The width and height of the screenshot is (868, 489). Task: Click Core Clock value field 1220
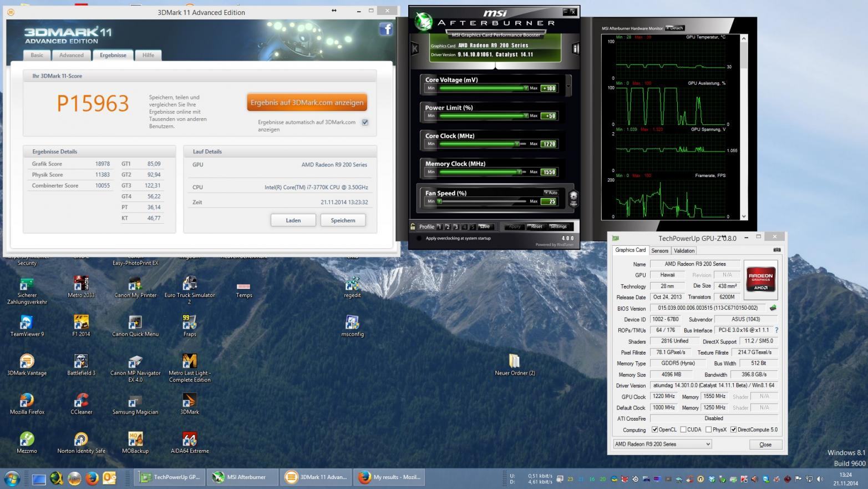(549, 144)
